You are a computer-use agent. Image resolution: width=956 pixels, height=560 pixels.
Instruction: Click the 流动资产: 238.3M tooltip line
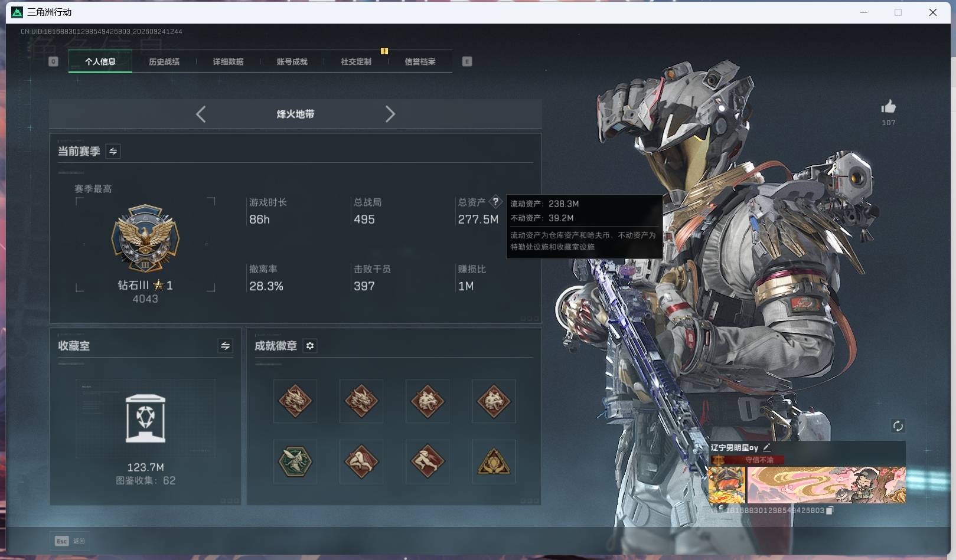[544, 204]
